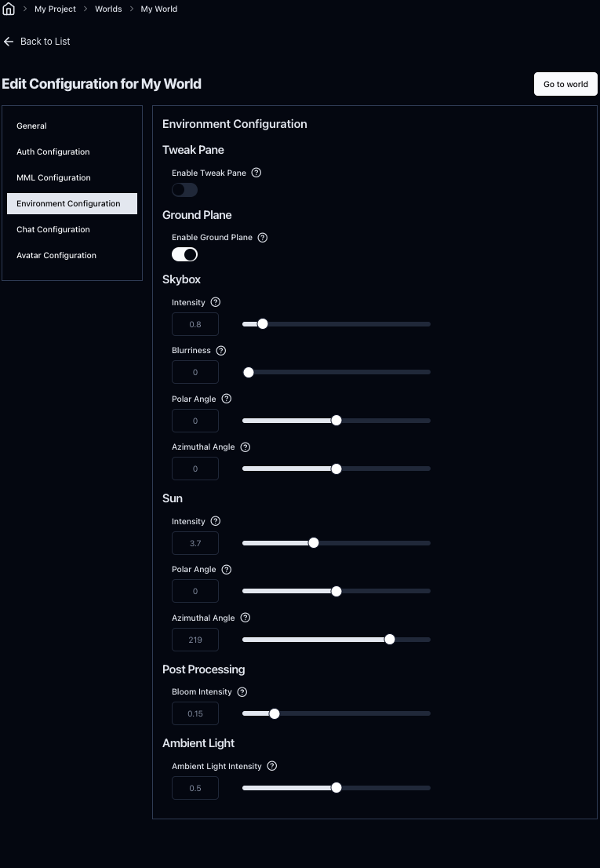Switch to Avatar Configuration section
The width and height of the screenshot is (600, 868).
pos(56,255)
